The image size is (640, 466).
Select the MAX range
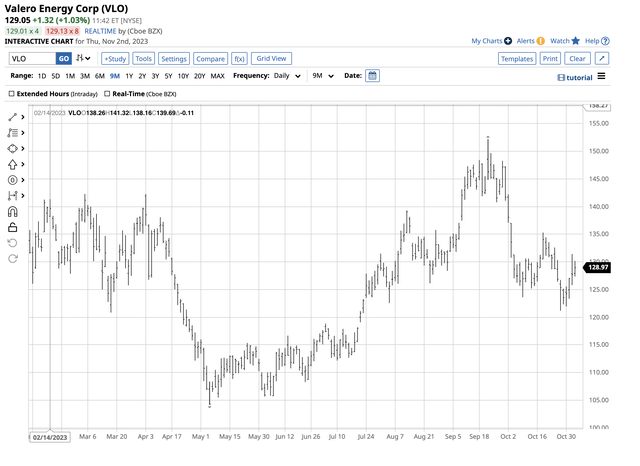[x=218, y=76]
